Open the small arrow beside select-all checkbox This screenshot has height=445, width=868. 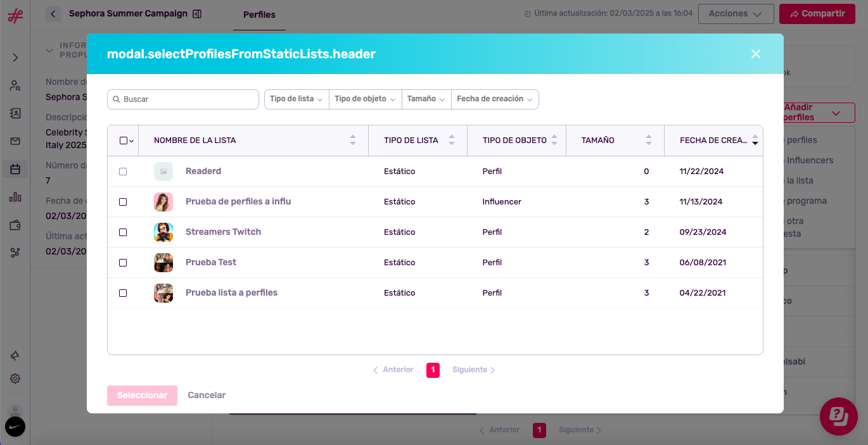tap(131, 141)
